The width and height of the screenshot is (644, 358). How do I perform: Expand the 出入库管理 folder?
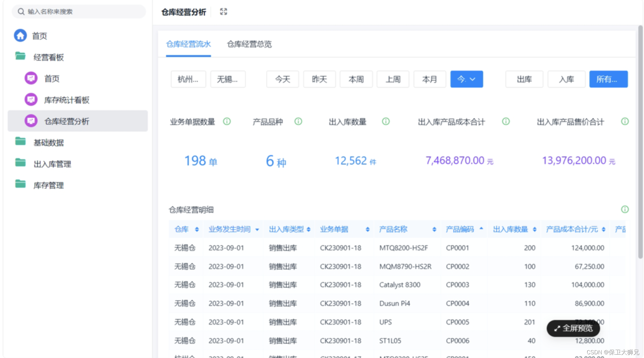pos(52,164)
